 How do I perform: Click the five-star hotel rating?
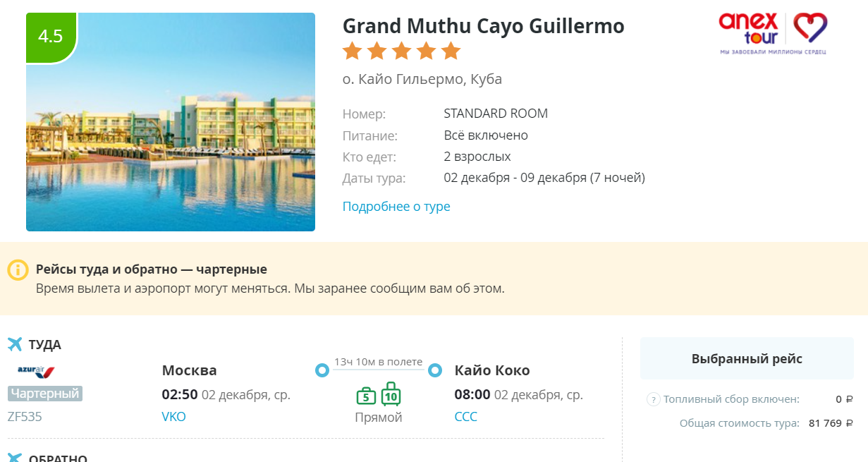coord(401,51)
